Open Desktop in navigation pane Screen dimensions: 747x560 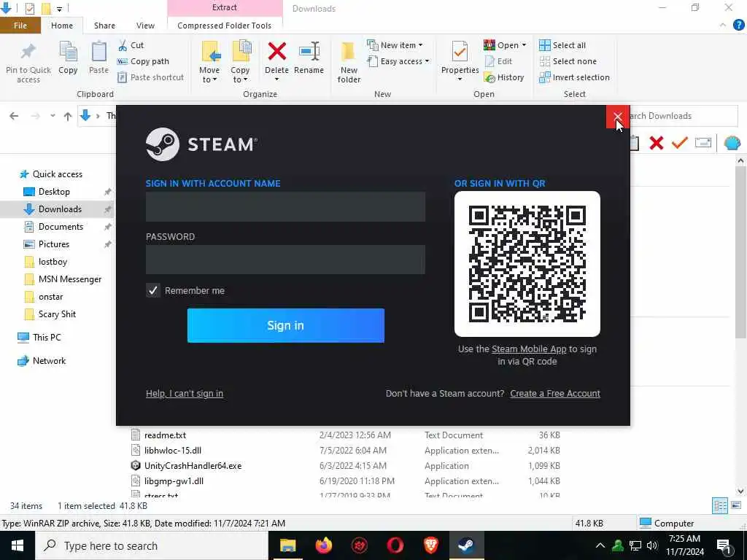54,192
